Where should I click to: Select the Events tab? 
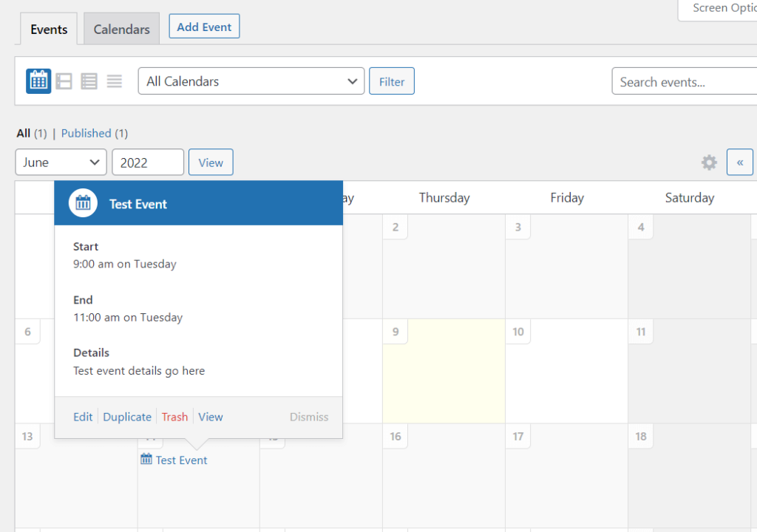(49, 29)
